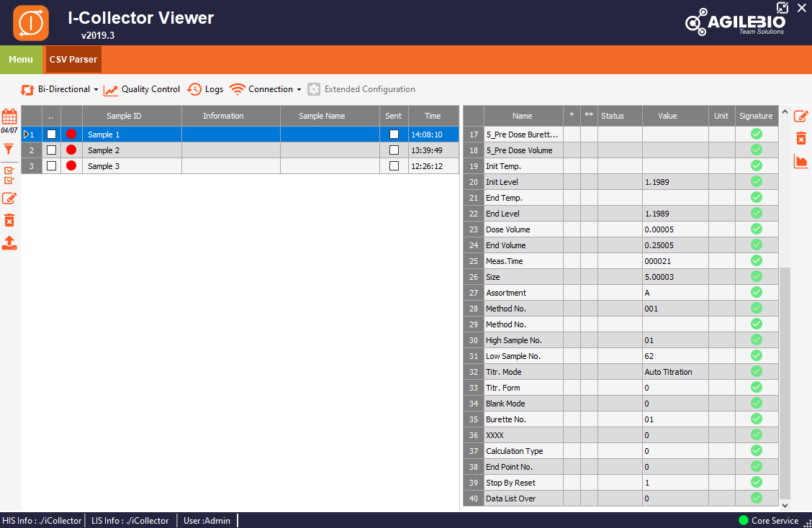Image resolution: width=812 pixels, height=528 pixels.
Task: Click the Signature column header
Action: click(x=756, y=116)
